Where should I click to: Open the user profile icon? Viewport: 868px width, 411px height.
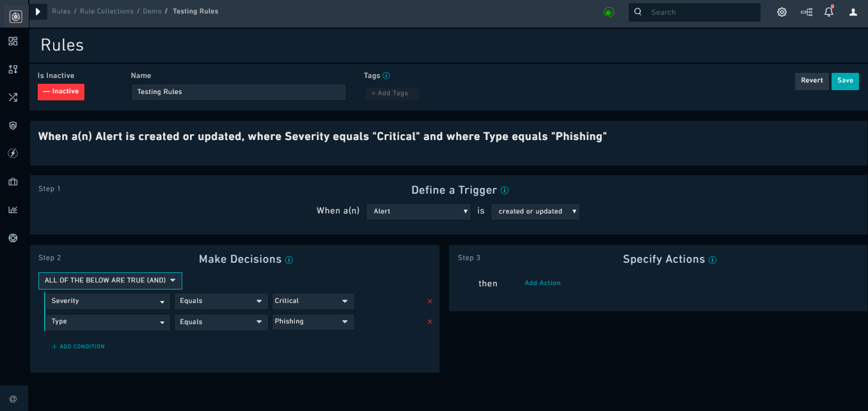click(x=853, y=12)
